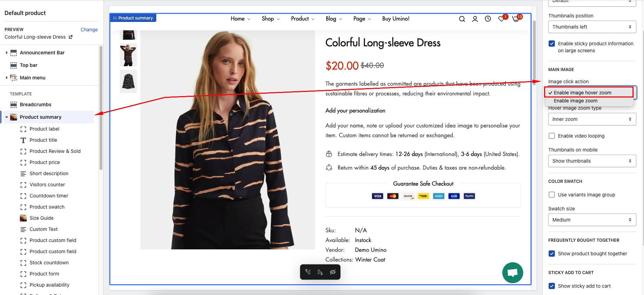Open the search icon in store header
The image size is (644, 295).
[x=462, y=19]
